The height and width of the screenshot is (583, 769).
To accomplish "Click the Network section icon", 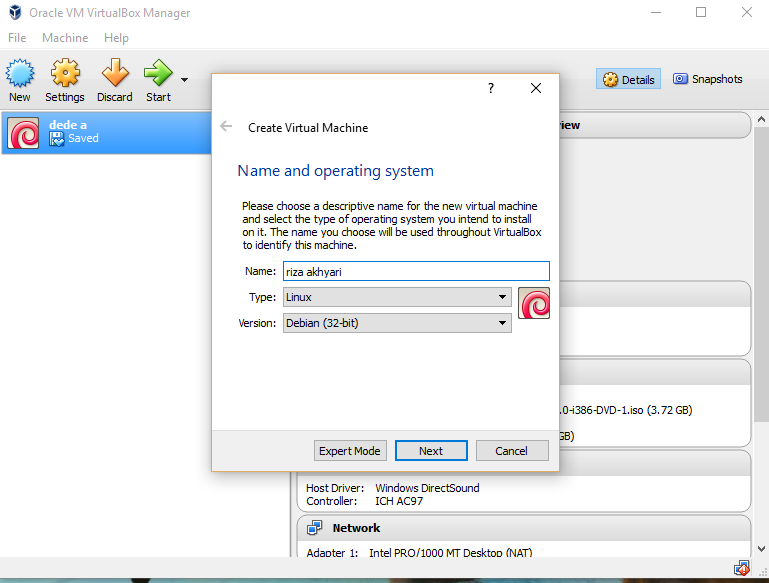I will pyautogui.click(x=314, y=528).
